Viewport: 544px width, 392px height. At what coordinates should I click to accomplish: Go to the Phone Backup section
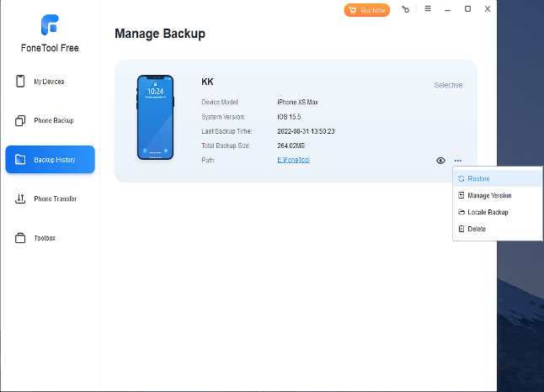tap(52, 120)
